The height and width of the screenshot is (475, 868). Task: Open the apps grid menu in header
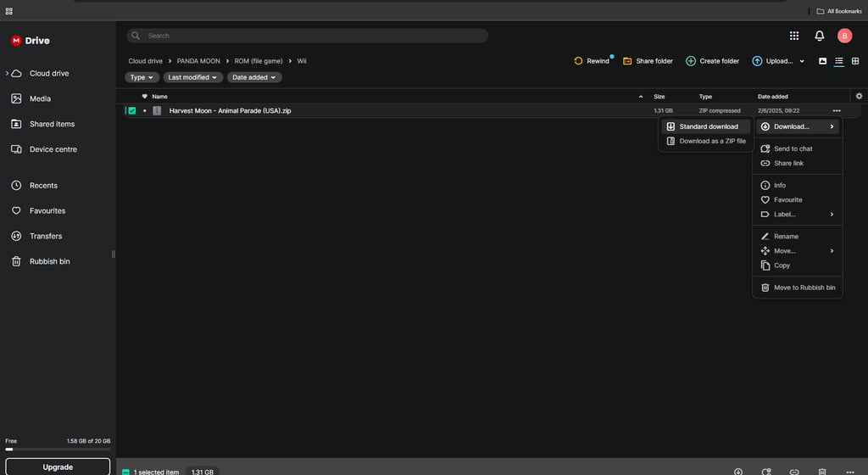click(793, 36)
